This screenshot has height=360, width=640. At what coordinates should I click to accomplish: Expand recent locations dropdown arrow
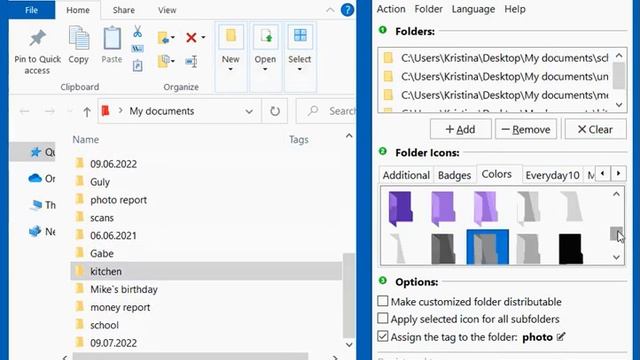pos(69,111)
